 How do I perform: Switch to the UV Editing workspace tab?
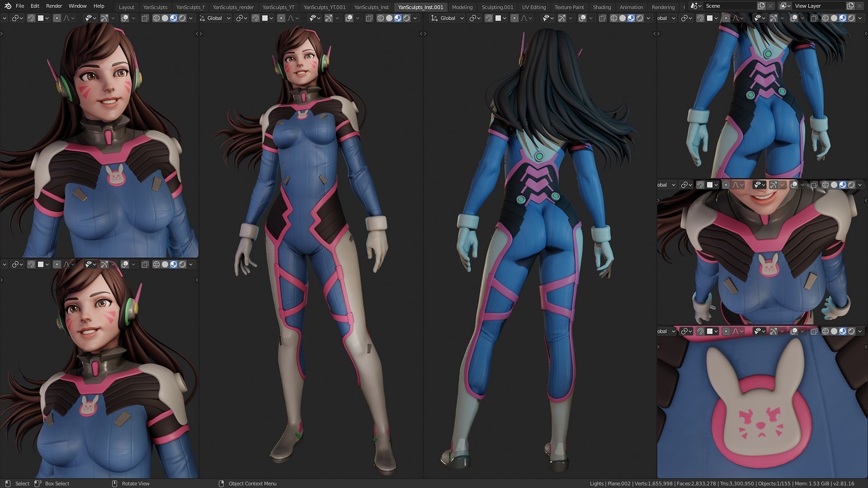[x=534, y=7]
